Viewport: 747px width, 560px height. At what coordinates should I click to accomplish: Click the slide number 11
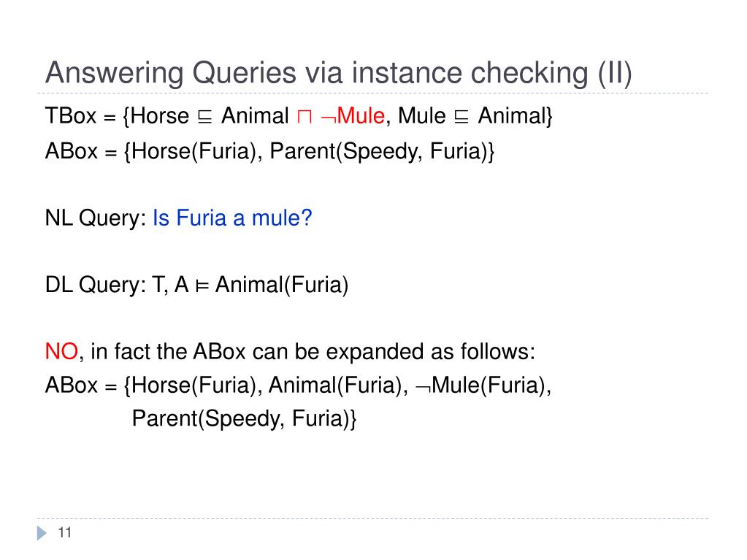tap(65, 532)
